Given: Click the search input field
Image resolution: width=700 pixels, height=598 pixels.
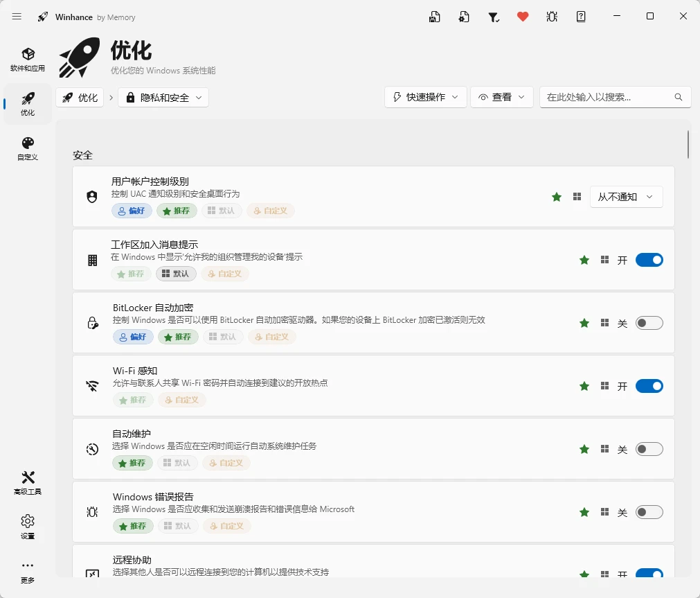Looking at the screenshot, I should pos(615,97).
